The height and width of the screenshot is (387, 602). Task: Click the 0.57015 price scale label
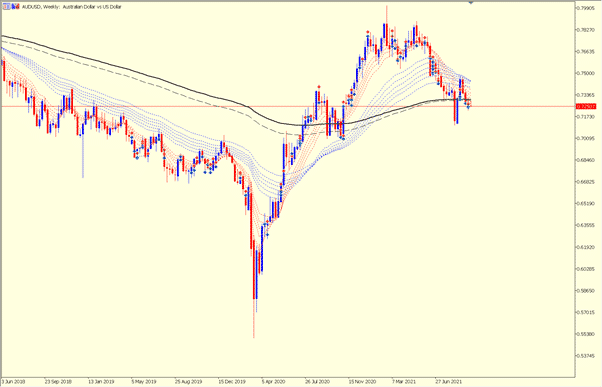(586, 313)
